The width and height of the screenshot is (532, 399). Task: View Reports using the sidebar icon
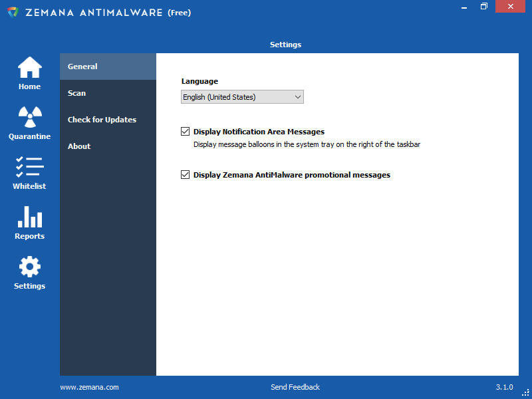(29, 221)
